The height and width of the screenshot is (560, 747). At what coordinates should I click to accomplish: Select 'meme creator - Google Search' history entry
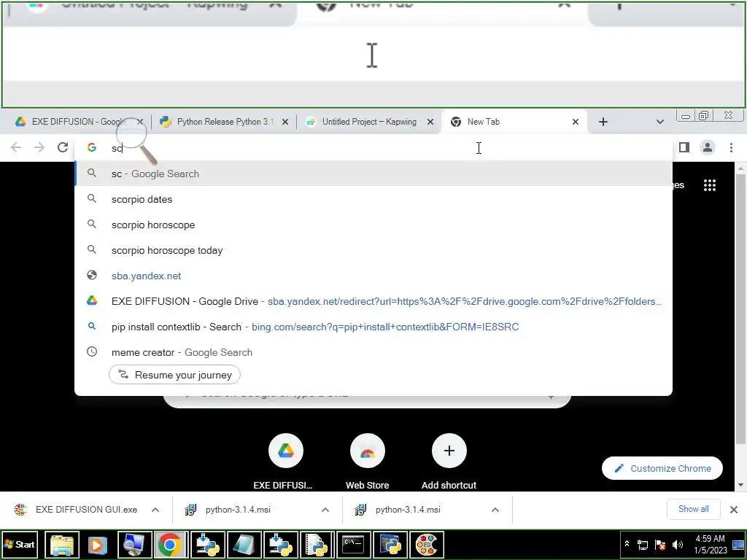[x=373, y=352]
